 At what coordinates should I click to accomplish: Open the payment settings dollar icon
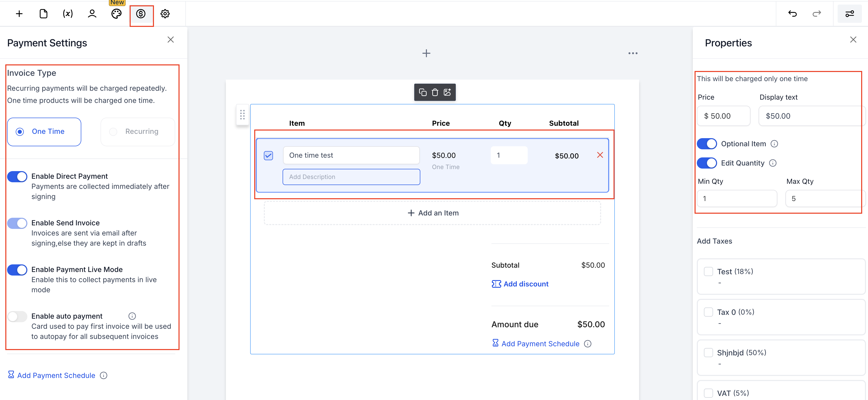click(141, 13)
